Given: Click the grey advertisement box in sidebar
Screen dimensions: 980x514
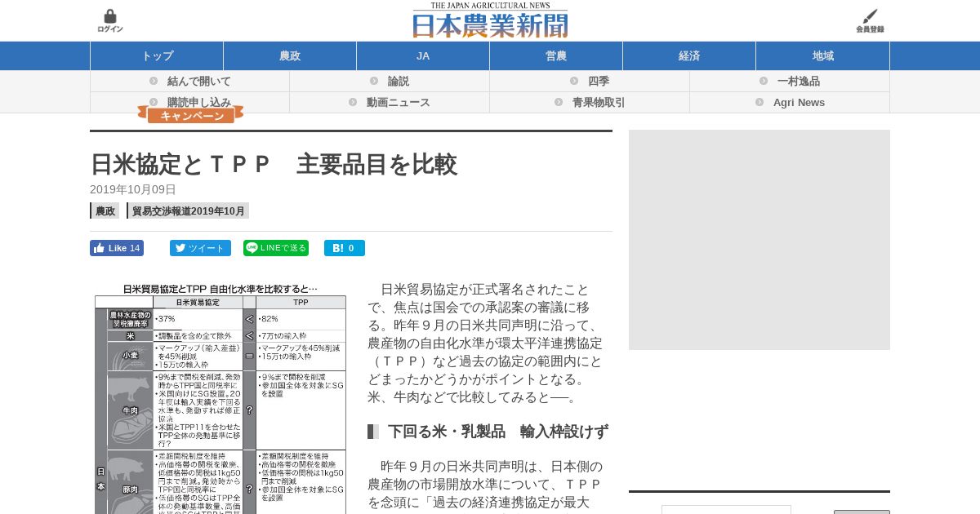Looking at the screenshot, I should (759, 240).
